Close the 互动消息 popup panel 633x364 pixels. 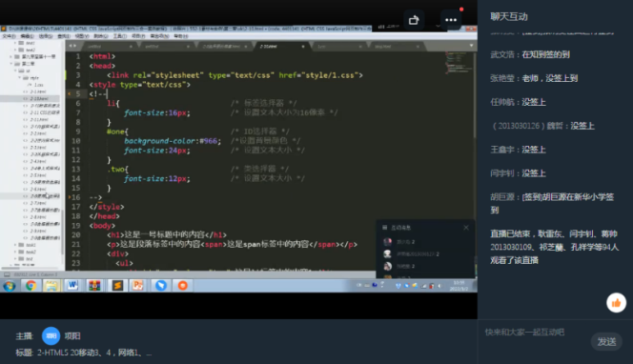point(466,228)
